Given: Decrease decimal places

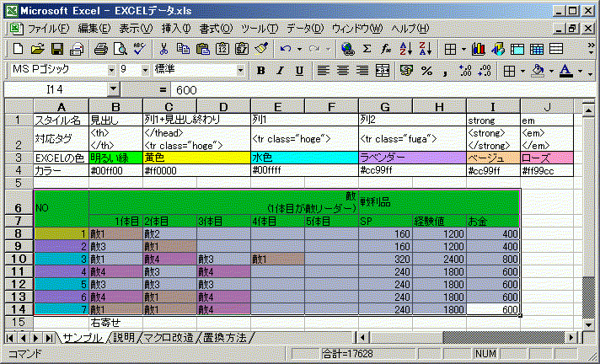Looking at the screenshot, I should (x=485, y=71).
